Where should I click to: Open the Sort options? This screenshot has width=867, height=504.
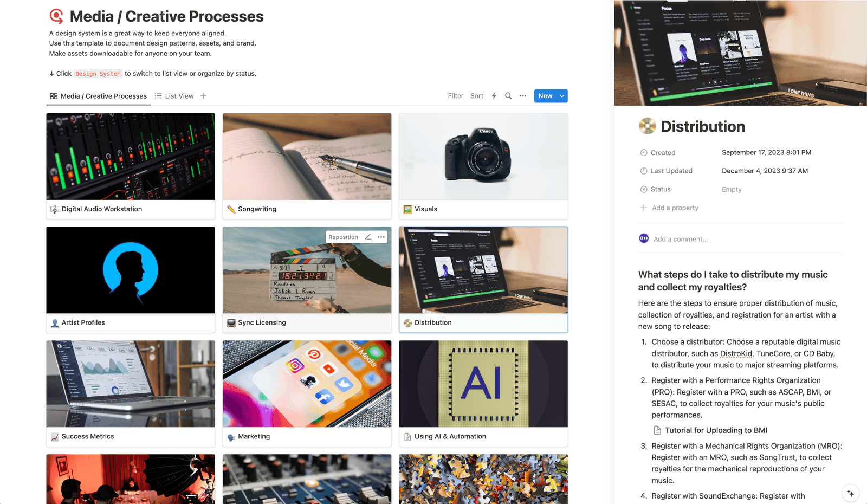coord(477,96)
